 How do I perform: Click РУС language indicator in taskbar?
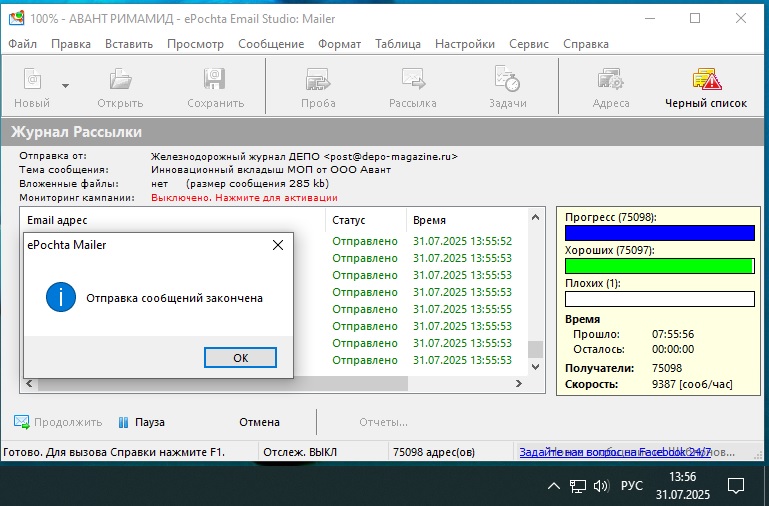pos(632,485)
